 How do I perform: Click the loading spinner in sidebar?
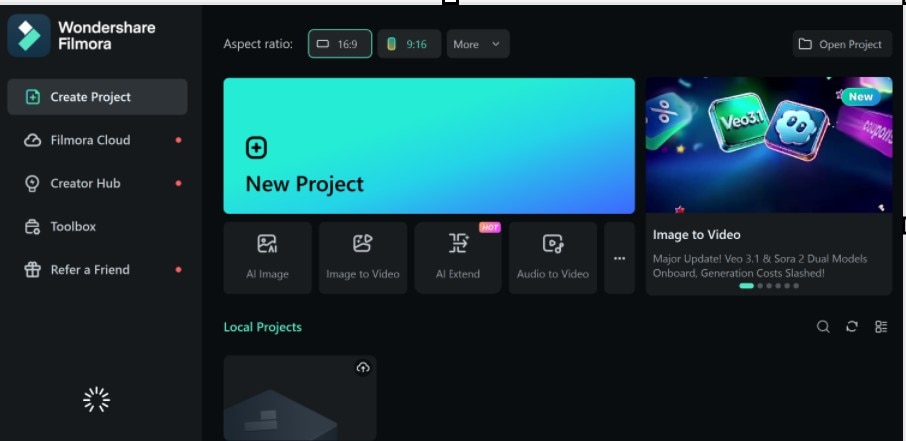(96, 400)
